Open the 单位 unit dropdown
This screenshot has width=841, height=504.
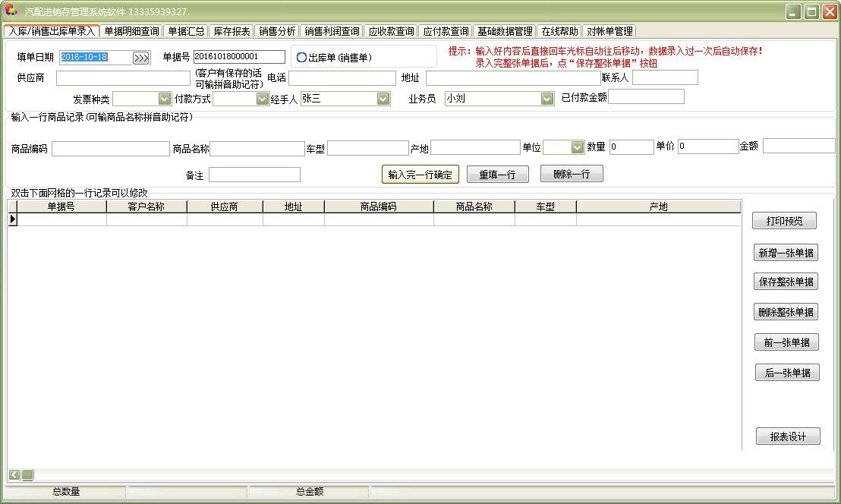[577, 147]
